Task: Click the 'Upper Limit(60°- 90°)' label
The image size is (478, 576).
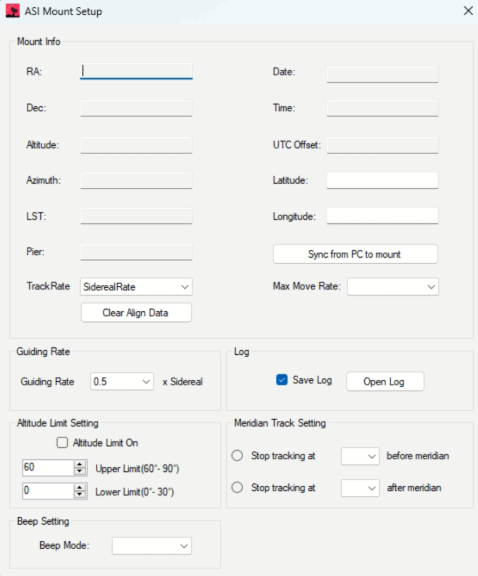Action: (x=137, y=469)
